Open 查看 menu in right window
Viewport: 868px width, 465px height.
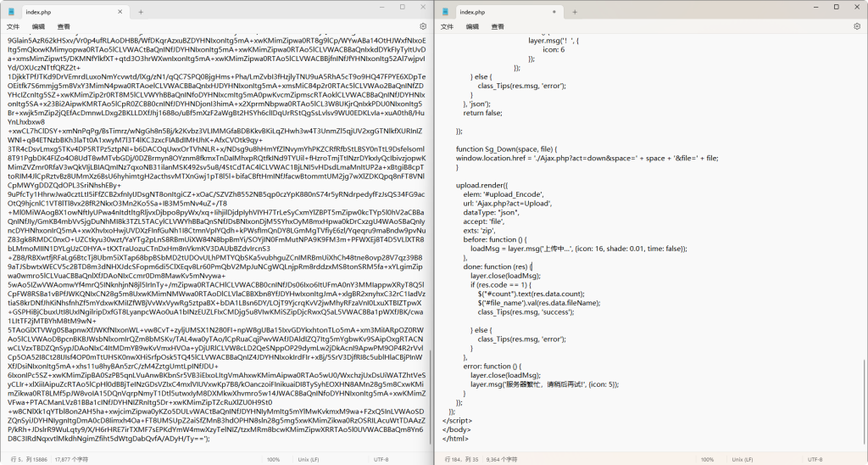498,26
